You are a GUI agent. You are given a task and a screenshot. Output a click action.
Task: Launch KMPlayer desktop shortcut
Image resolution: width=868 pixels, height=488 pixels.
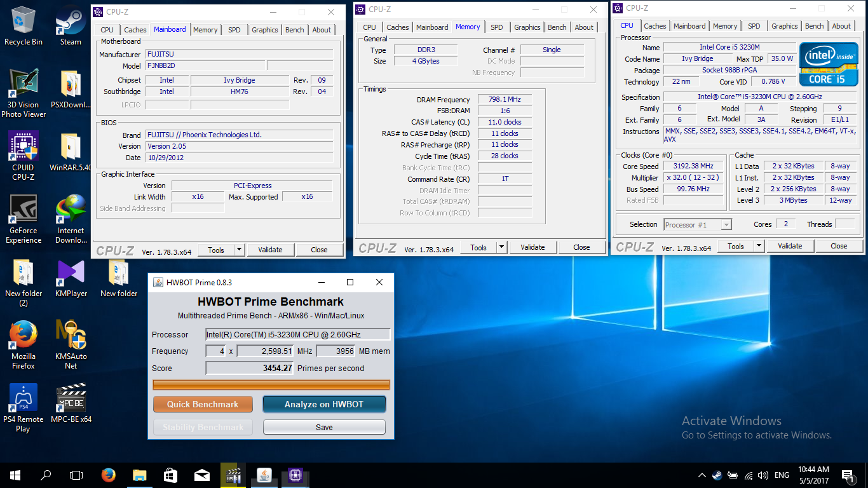pos(71,278)
